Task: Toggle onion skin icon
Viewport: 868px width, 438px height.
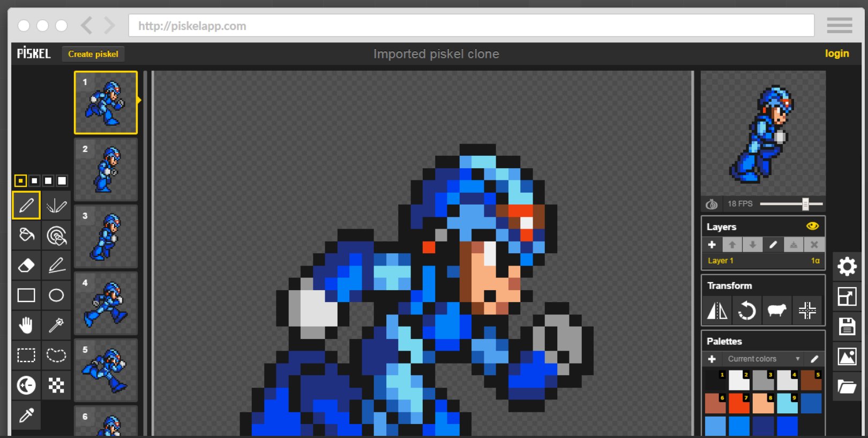Action: [x=712, y=204]
